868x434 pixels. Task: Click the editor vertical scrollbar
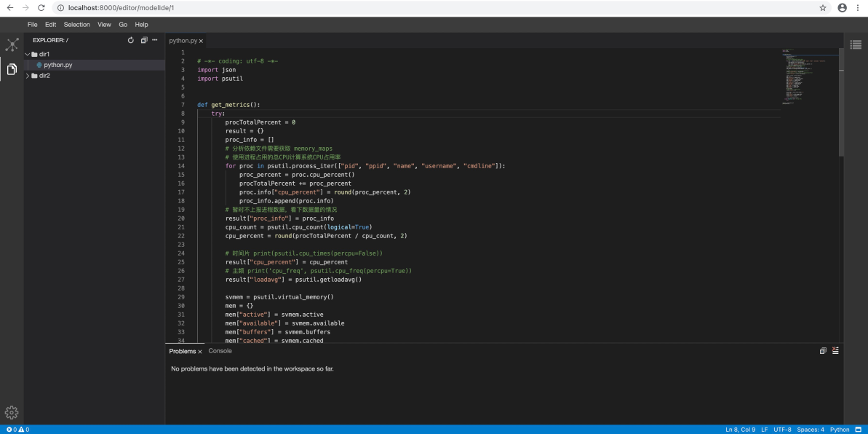click(841, 102)
